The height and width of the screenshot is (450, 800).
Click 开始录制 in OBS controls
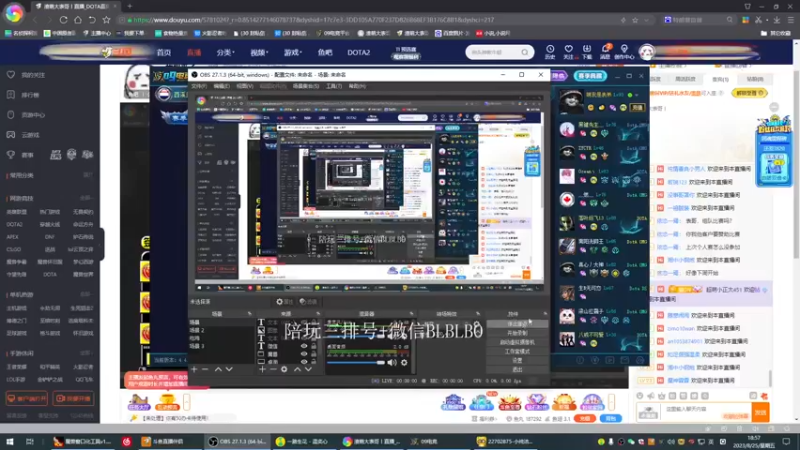tap(517, 333)
